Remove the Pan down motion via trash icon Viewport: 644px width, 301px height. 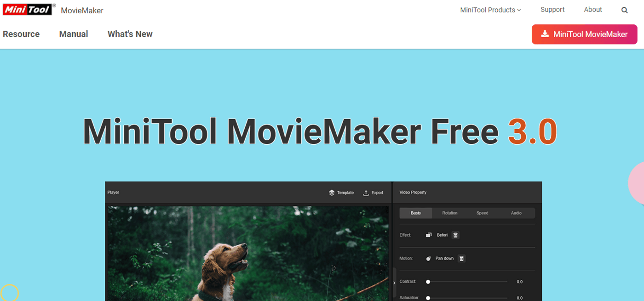click(x=461, y=258)
